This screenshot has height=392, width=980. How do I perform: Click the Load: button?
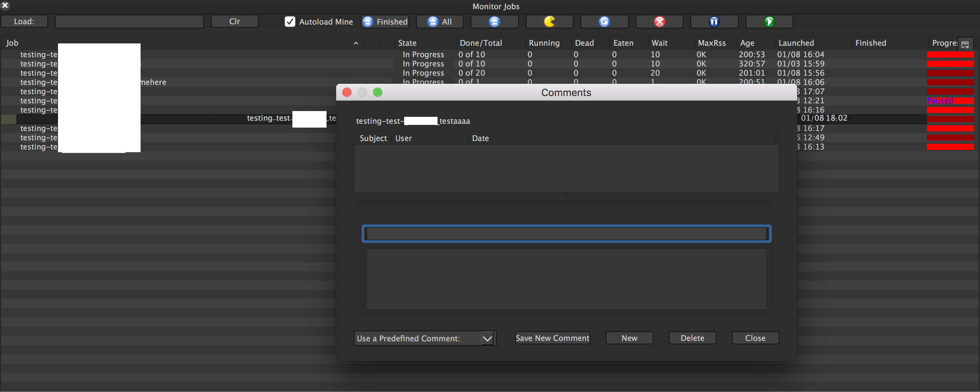point(24,22)
